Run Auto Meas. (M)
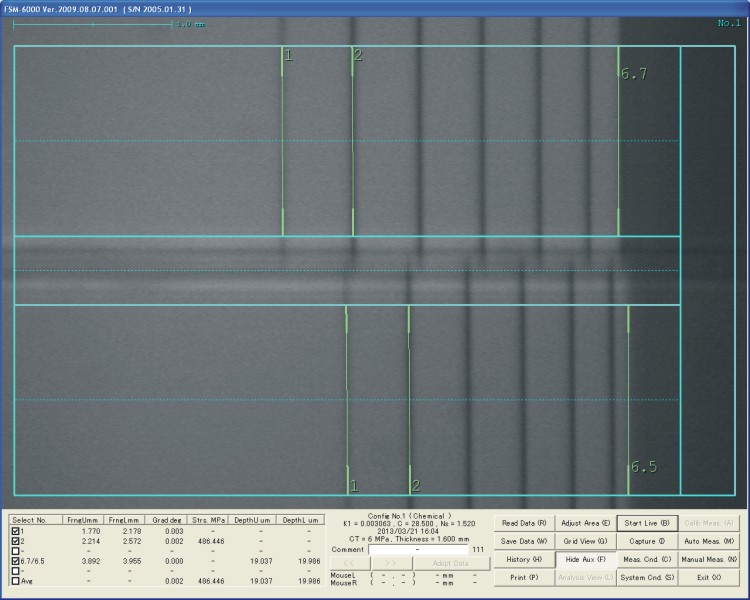 tap(709, 541)
